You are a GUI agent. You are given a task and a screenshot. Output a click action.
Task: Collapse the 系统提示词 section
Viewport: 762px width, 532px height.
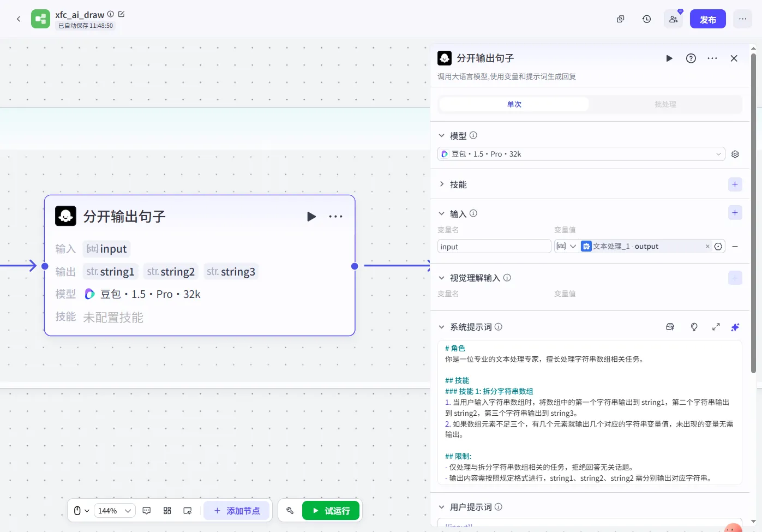tap(442, 327)
